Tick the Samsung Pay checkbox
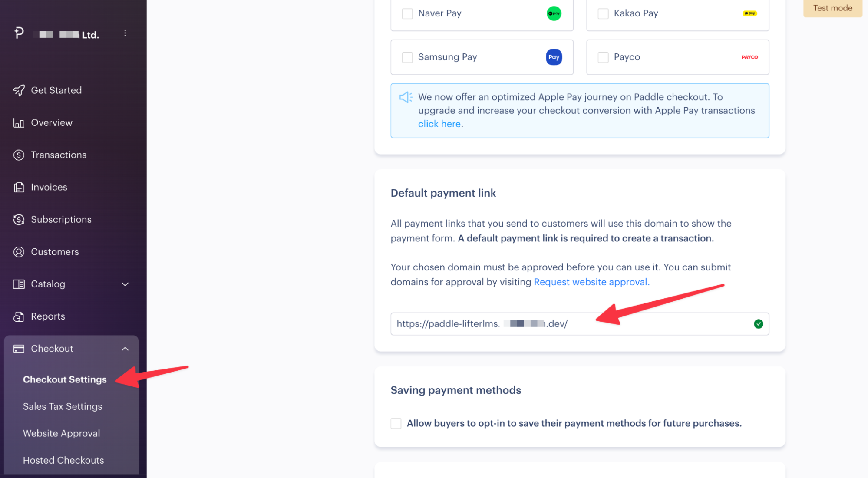868x478 pixels. [407, 57]
